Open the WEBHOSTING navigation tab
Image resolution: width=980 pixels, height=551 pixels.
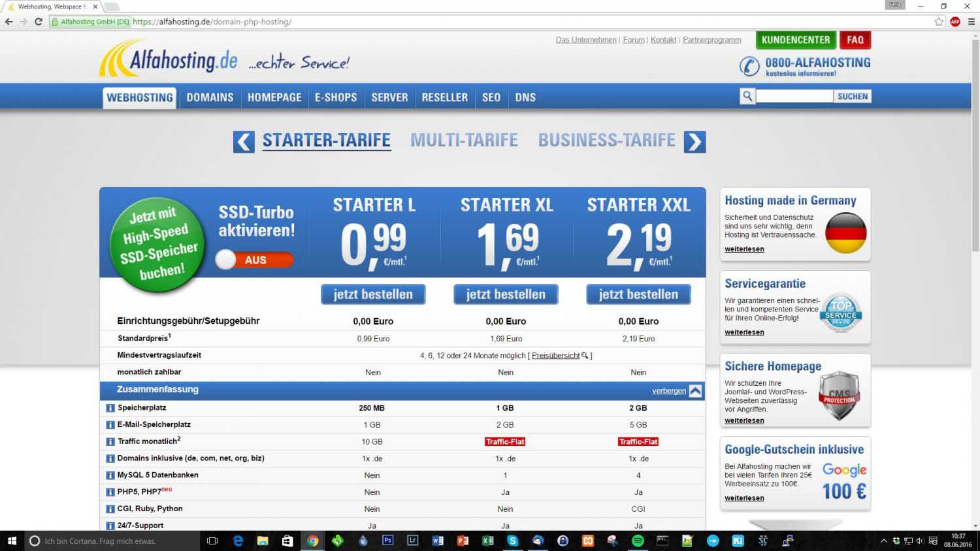[140, 97]
